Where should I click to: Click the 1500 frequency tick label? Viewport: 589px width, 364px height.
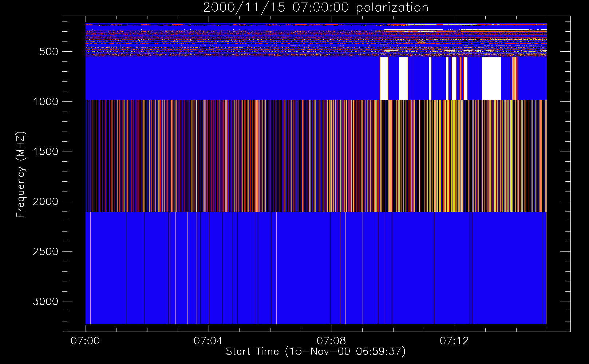pos(46,151)
